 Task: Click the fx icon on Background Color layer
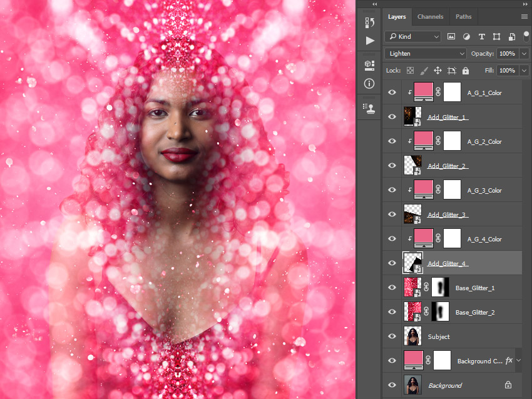pos(509,360)
